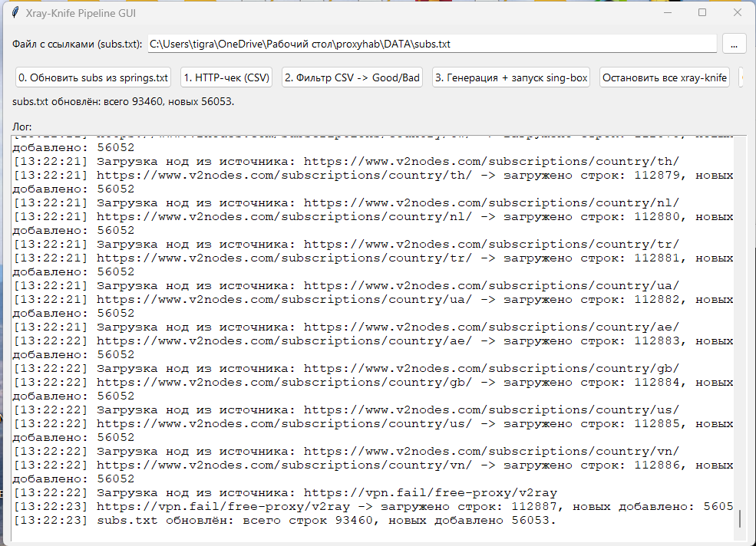Click log line with 'загружено строк: 112882'
756x546 pixels.
click(373, 300)
